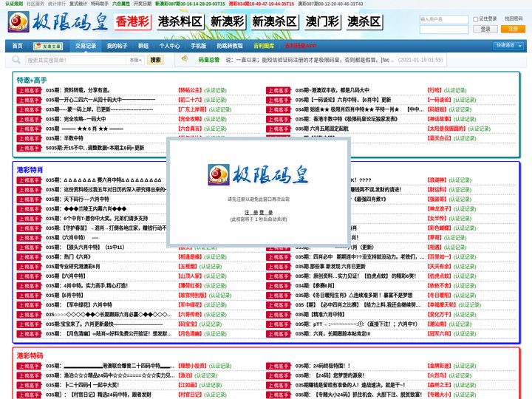Click 上榜高手 badge beside 资料转载,分享有道
532x399 pixels.
29,90
